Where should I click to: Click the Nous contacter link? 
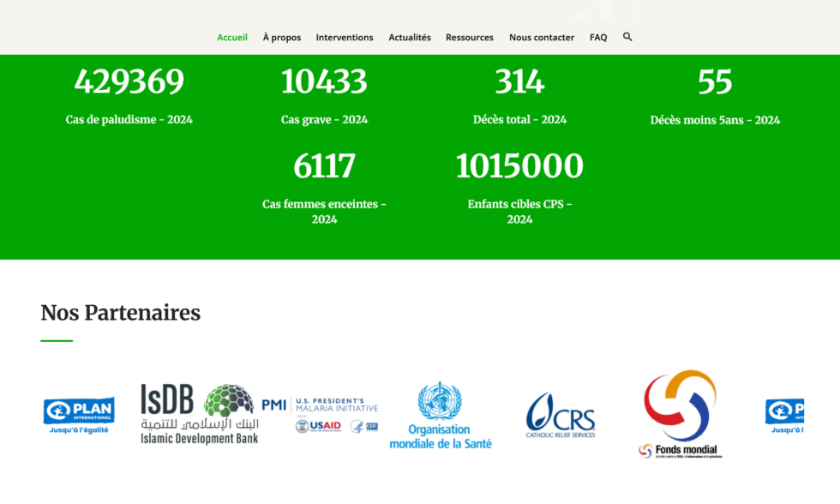tap(542, 38)
